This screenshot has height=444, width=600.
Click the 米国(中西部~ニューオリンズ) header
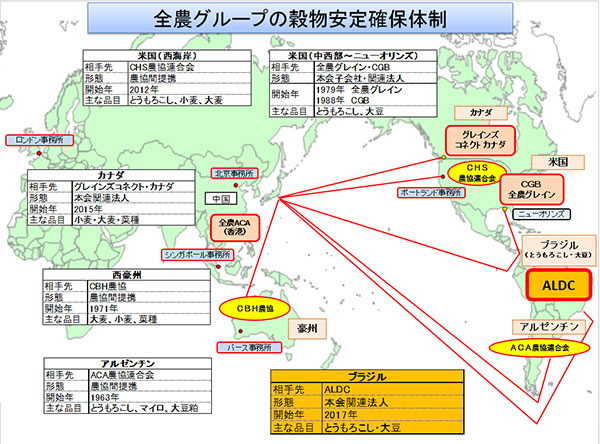click(x=353, y=56)
